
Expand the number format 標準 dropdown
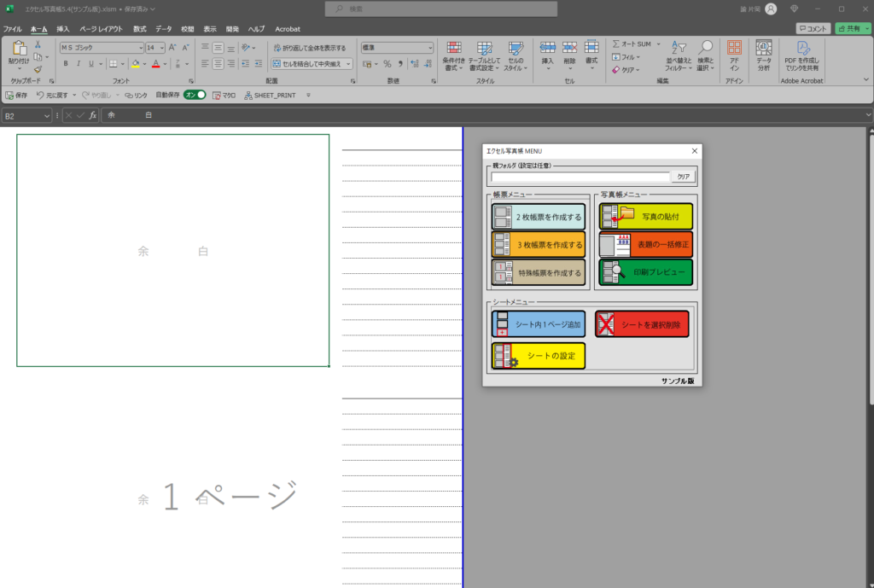tap(430, 48)
